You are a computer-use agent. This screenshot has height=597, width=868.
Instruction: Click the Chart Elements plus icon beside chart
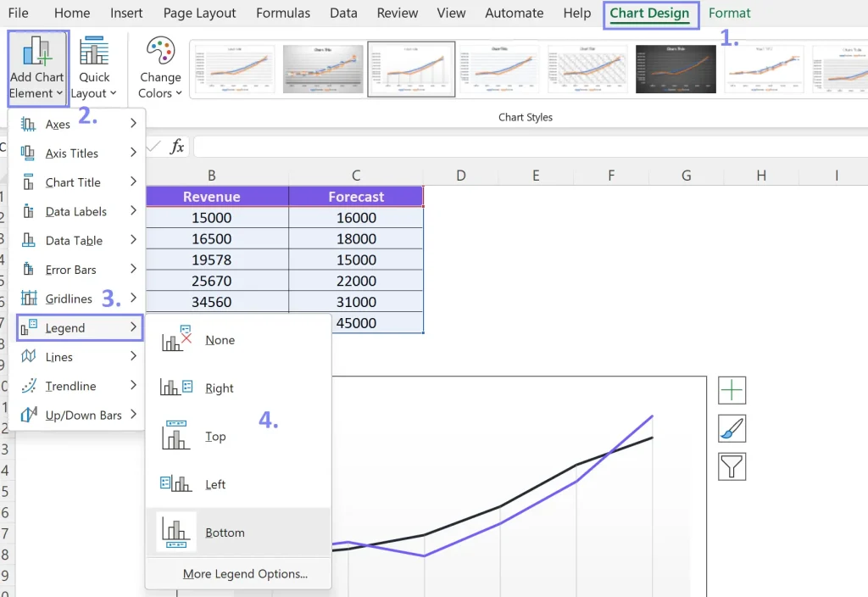(x=731, y=390)
